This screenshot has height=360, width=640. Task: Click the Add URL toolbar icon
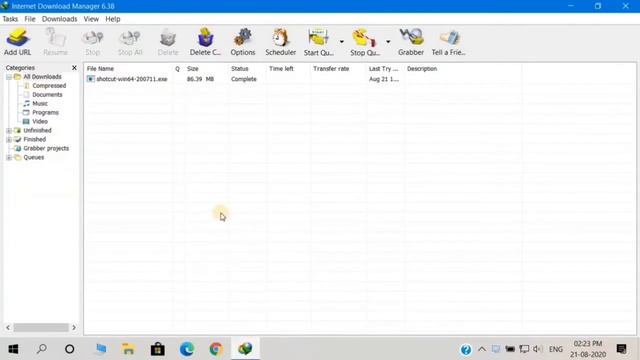tap(18, 42)
